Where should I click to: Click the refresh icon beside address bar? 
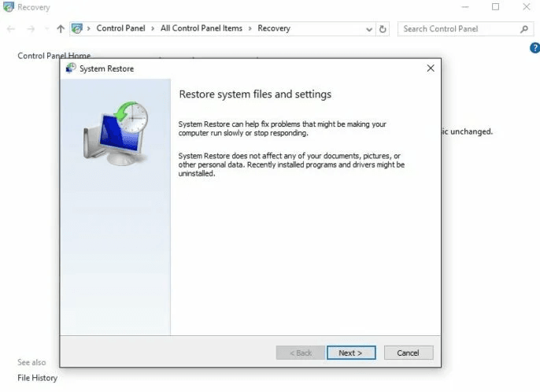click(x=383, y=29)
